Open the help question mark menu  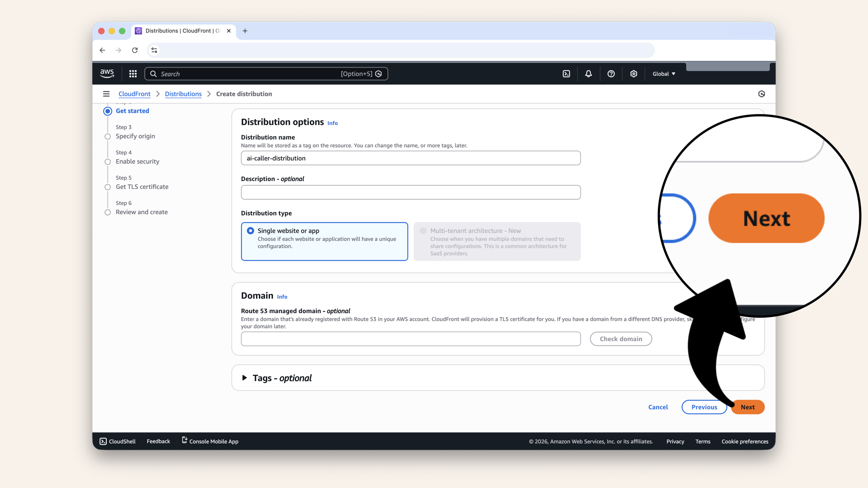[611, 74]
